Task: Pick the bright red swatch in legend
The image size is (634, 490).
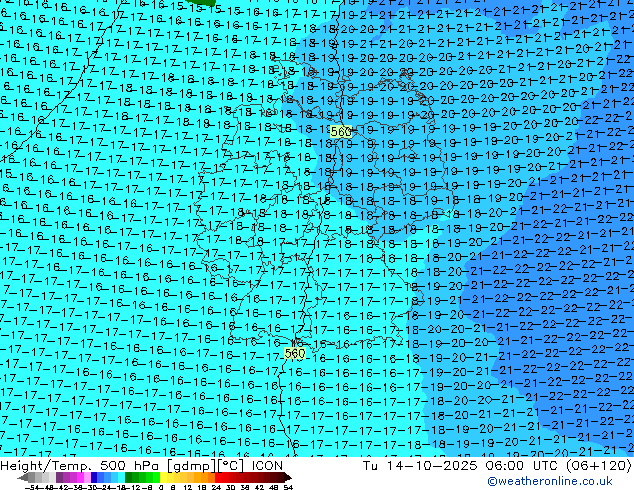Action: 218,477
